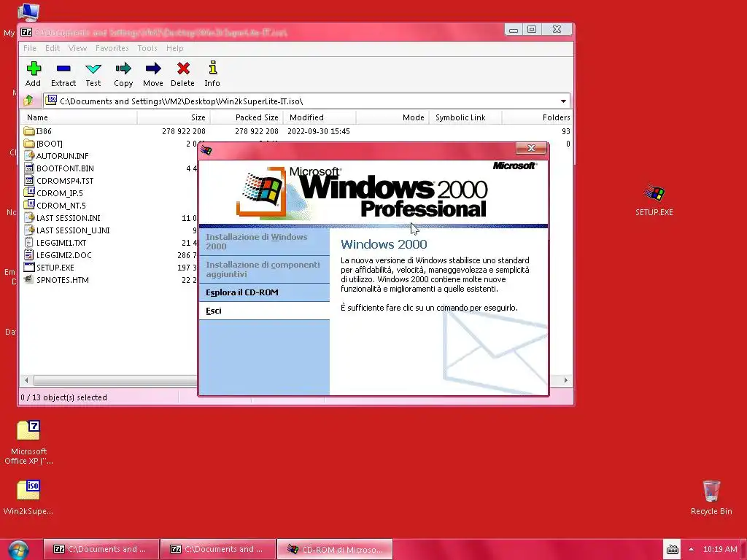Sort by the Mode column header
Screen dimensions: 747x560
point(392,117)
